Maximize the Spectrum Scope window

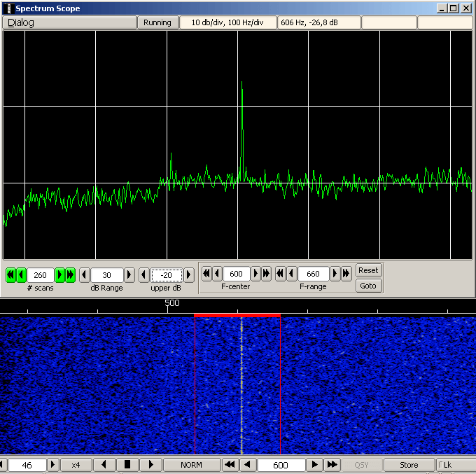coord(454,8)
